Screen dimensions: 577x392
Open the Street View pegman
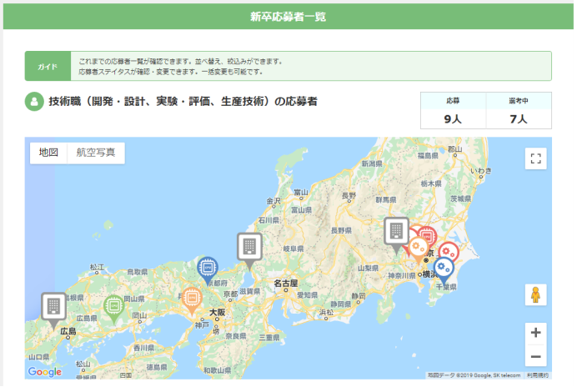535,294
